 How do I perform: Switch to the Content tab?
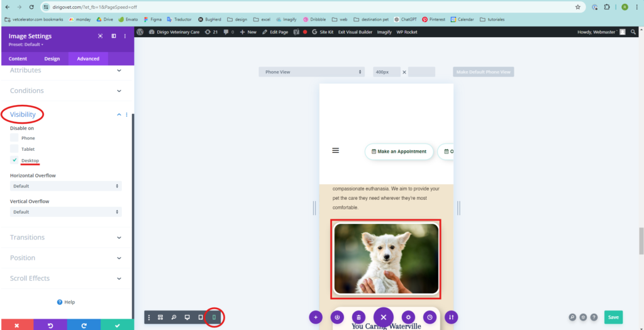click(x=18, y=58)
